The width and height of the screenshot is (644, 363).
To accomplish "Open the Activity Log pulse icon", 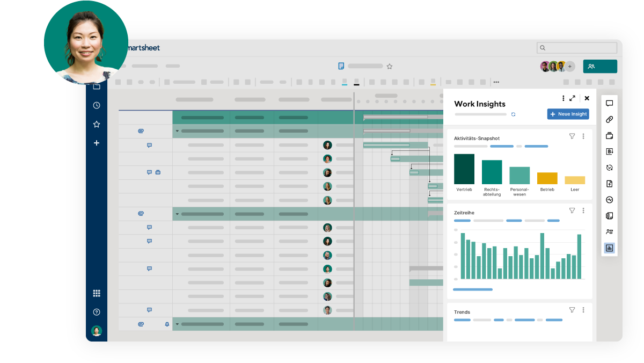I will [x=609, y=200].
